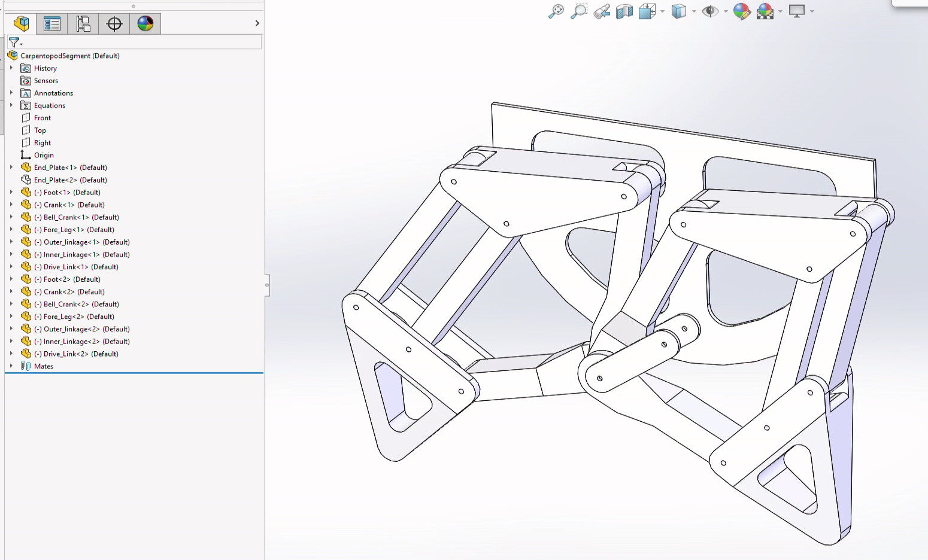
Task: Expand the Mates folder in the tree
Action: click(11, 366)
